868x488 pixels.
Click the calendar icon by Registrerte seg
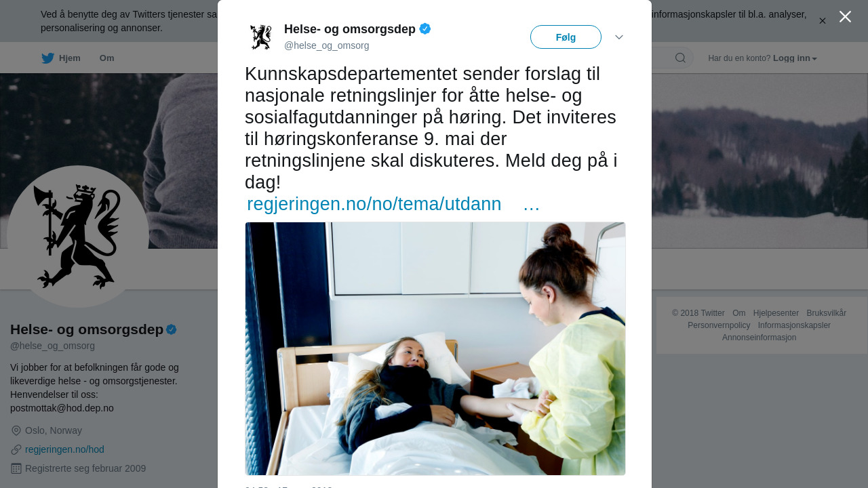16,468
